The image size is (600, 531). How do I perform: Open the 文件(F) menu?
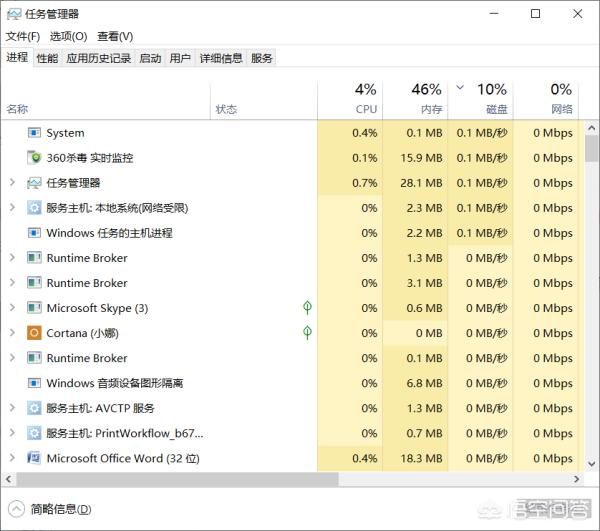(22, 36)
